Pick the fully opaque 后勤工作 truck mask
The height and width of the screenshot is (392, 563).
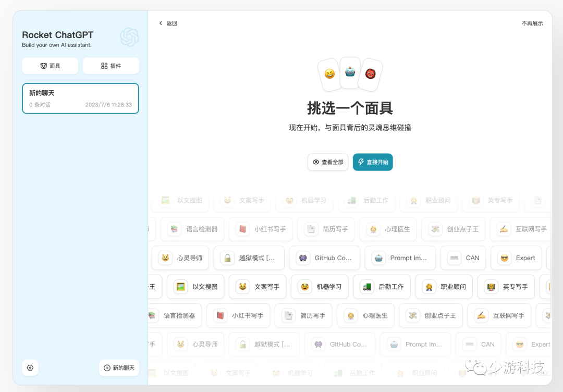(x=382, y=287)
